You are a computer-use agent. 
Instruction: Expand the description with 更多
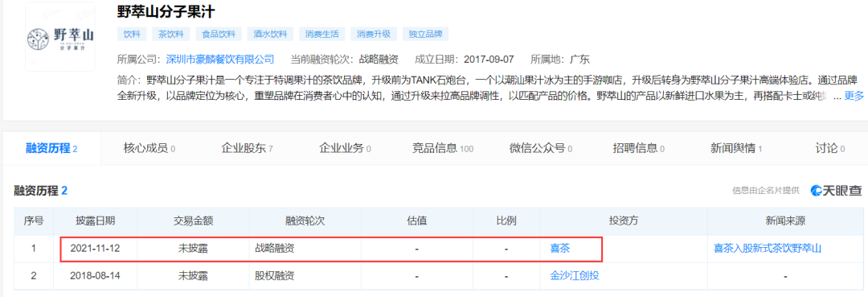854,96
